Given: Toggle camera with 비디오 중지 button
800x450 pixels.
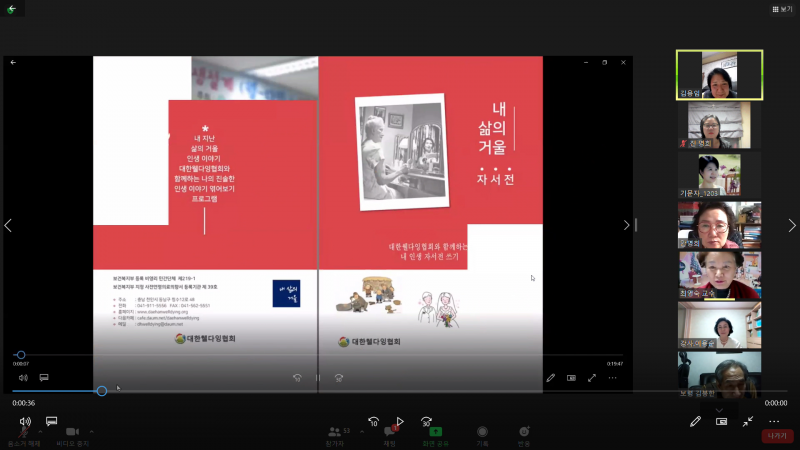Looking at the screenshot, I should click(x=72, y=434).
